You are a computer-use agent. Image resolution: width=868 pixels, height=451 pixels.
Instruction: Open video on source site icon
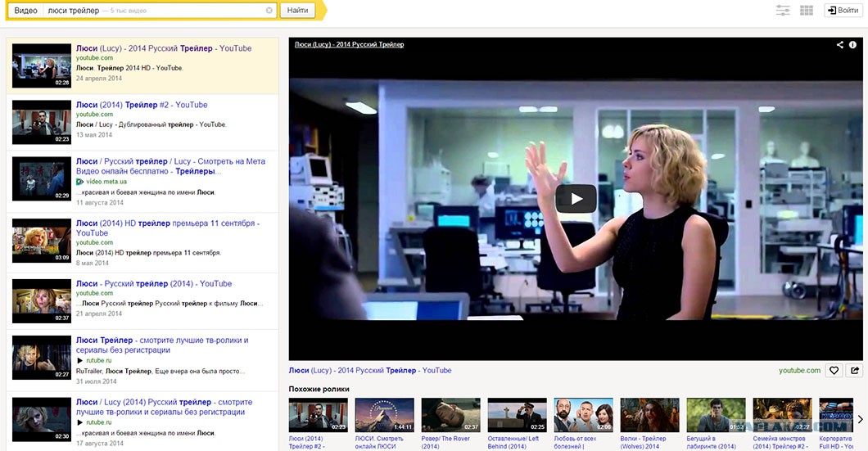click(x=855, y=370)
